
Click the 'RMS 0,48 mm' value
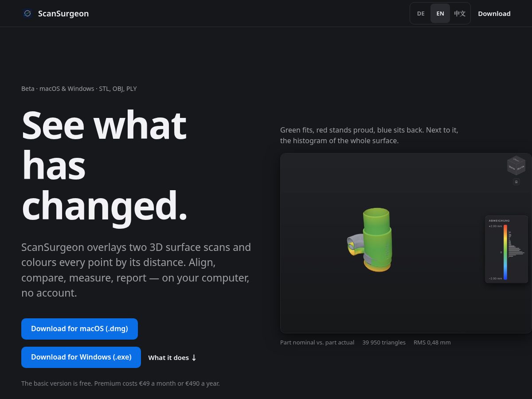coord(432,342)
